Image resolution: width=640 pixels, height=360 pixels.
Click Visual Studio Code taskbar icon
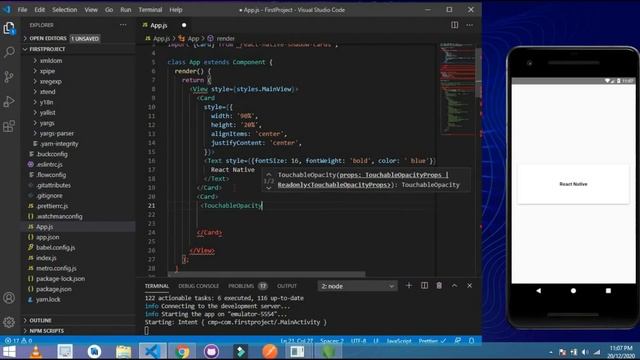[152, 351]
